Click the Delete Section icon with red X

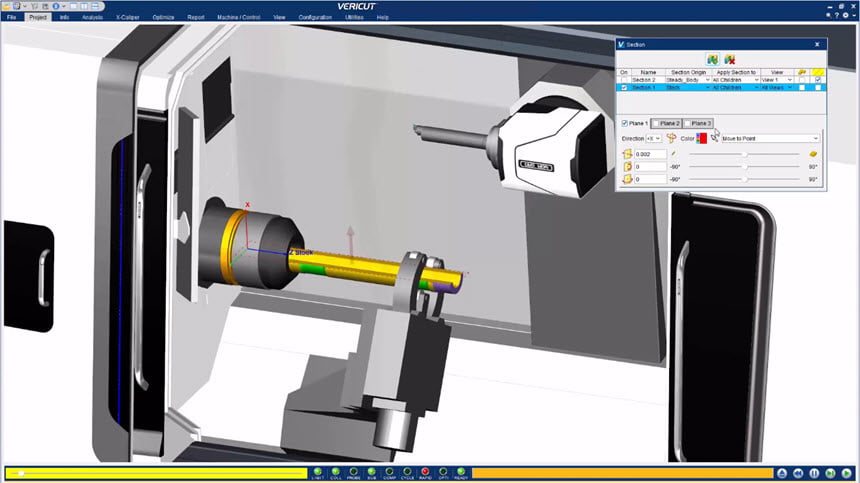[x=729, y=59]
